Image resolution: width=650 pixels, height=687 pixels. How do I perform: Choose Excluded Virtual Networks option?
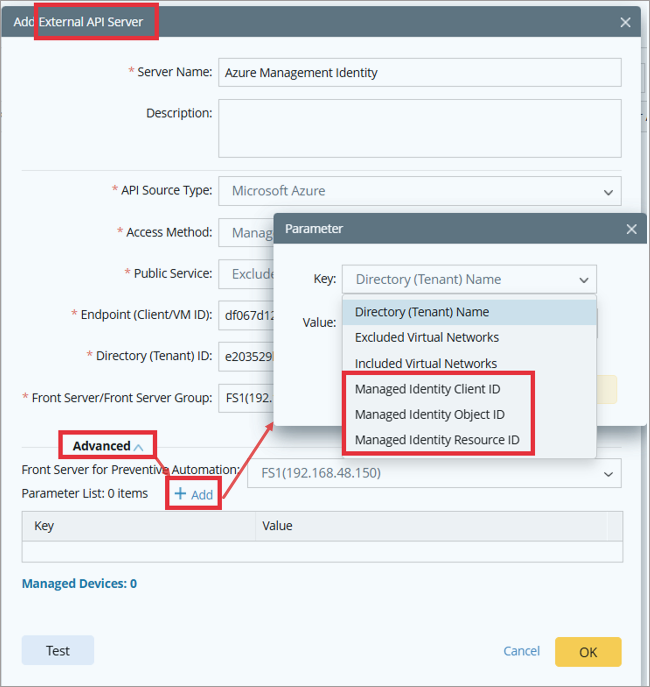(x=426, y=338)
